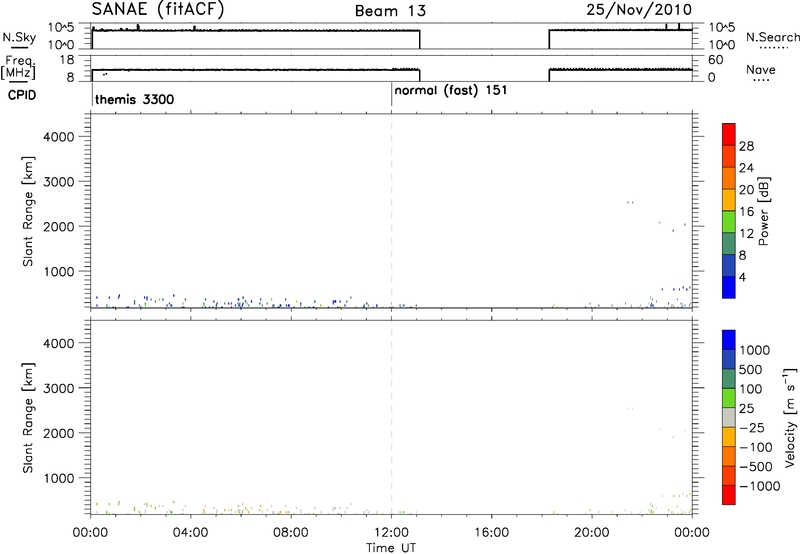The width and height of the screenshot is (800, 554).
Task: Click the Freq. [MHz] axis label
Action: coord(19,67)
